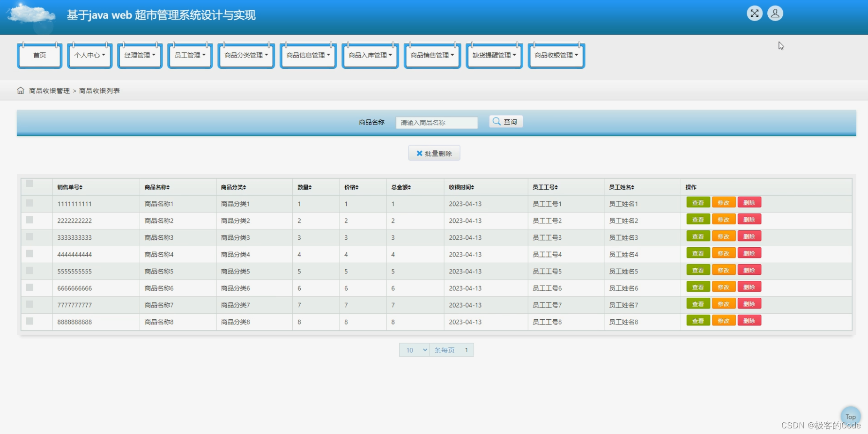Viewport: 868px width, 434px height.
Task: Expand the 个人中心 dropdown menu
Action: pos(89,55)
